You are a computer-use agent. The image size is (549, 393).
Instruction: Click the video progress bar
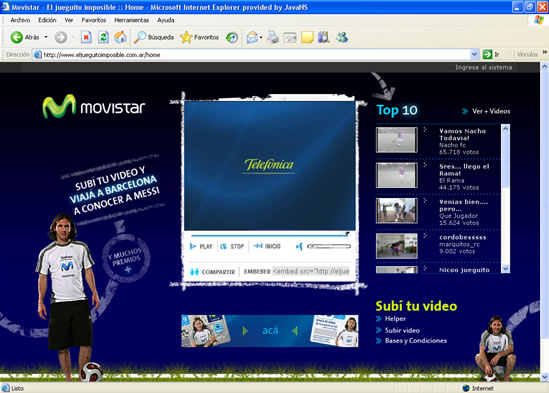(269, 235)
